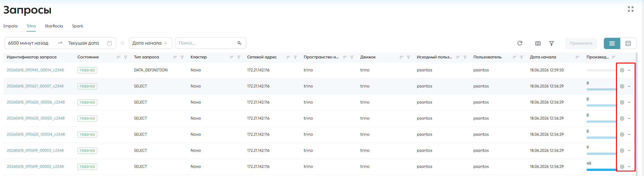The image size is (644, 176).
Task: Click the progress bar showing 9
Action: point(601,154)
